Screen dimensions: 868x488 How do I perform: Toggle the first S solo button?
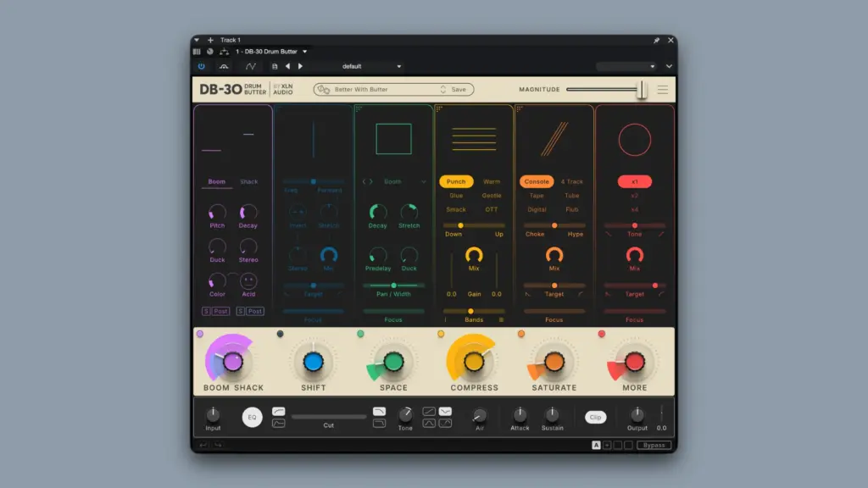pyautogui.click(x=206, y=312)
